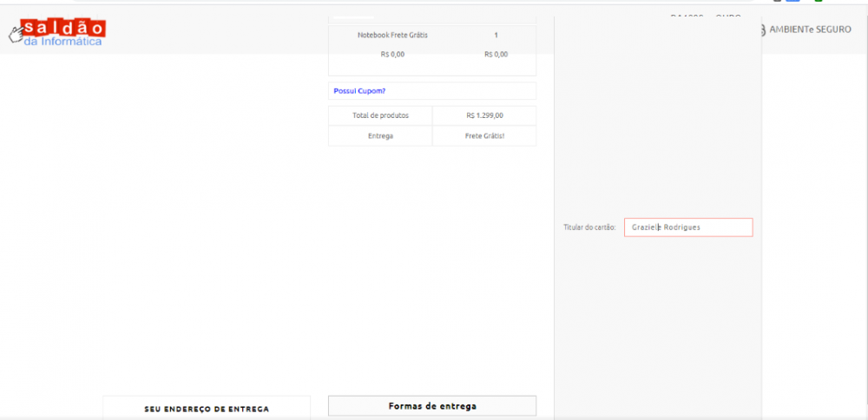Click the R$ 1.299,00 total value
Image resolution: width=868 pixels, height=420 pixels.
(x=484, y=115)
